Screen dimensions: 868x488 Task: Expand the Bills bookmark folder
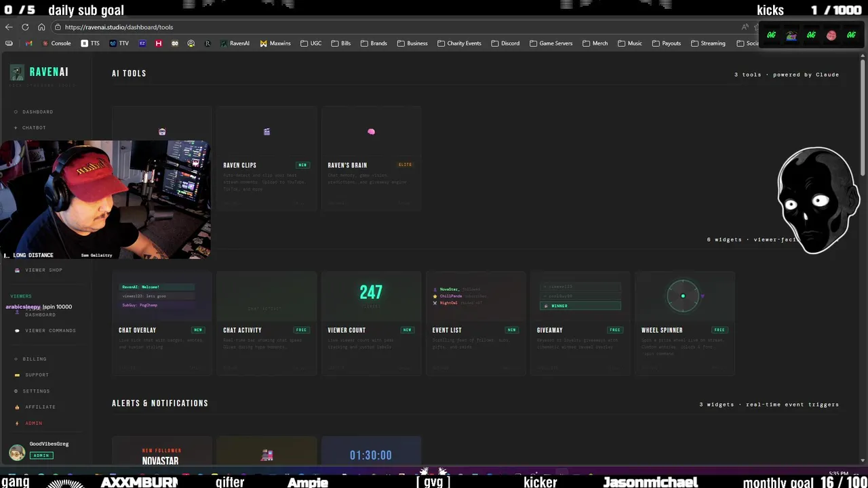point(341,43)
